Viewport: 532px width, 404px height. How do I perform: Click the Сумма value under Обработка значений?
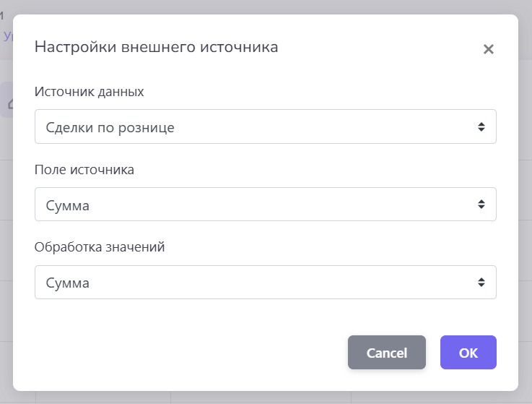point(68,283)
